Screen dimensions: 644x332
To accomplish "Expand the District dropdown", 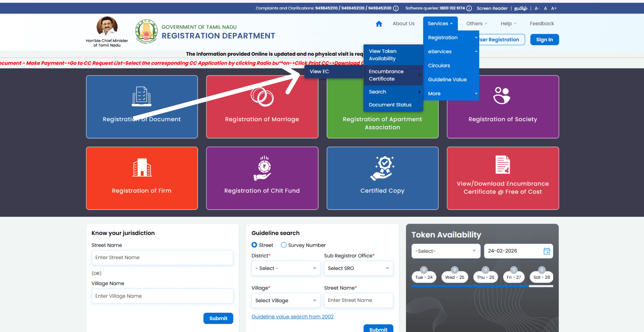I will (x=286, y=268).
